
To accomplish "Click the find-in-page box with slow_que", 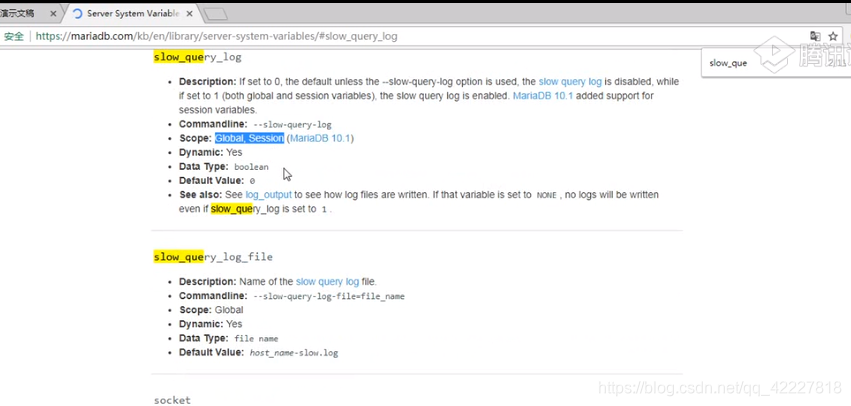I will [x=728, y=63].
